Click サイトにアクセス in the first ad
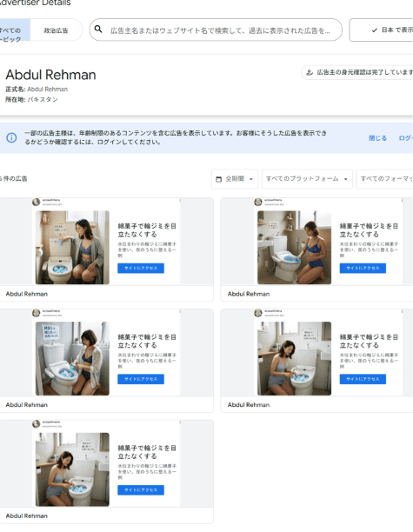This screenshot has height=532, width=413. [141, 268]
